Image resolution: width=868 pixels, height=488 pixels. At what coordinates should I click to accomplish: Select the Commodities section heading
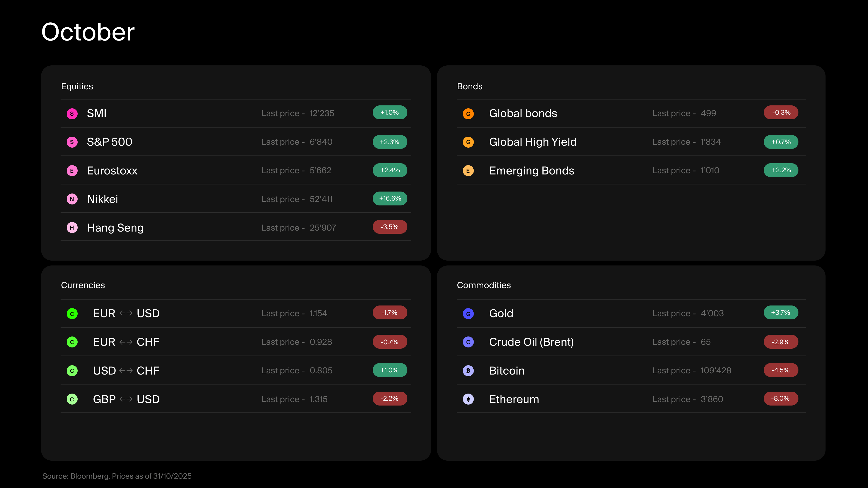[x=484, y=285]
